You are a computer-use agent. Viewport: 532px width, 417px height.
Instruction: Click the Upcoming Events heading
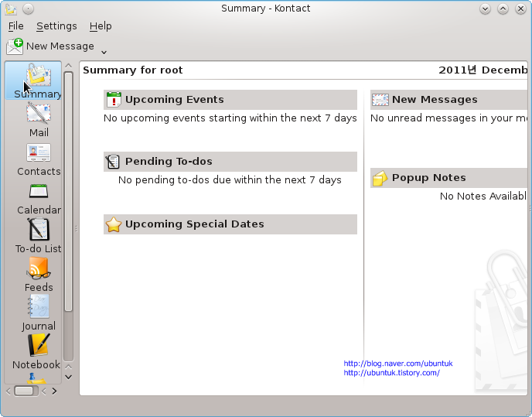coord(175,100)
